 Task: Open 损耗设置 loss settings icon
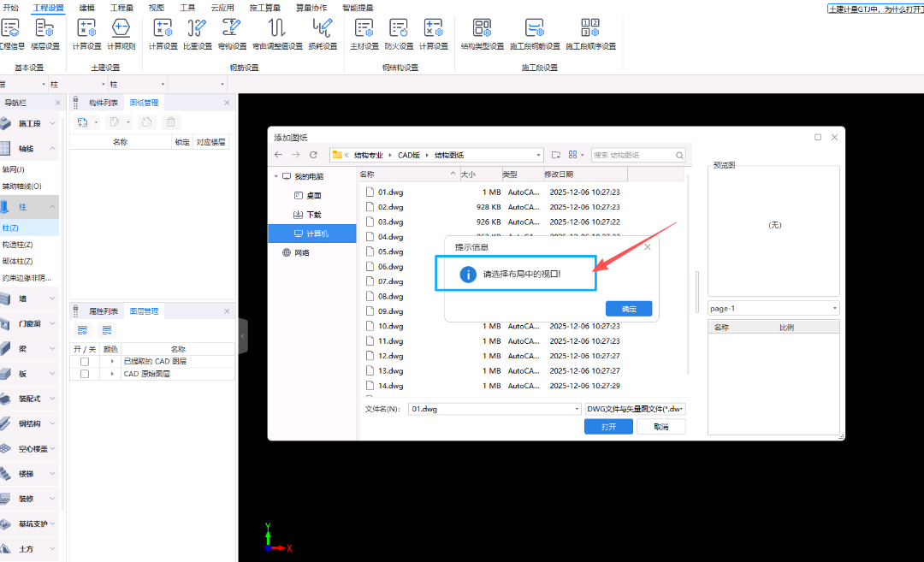(323, 27)
